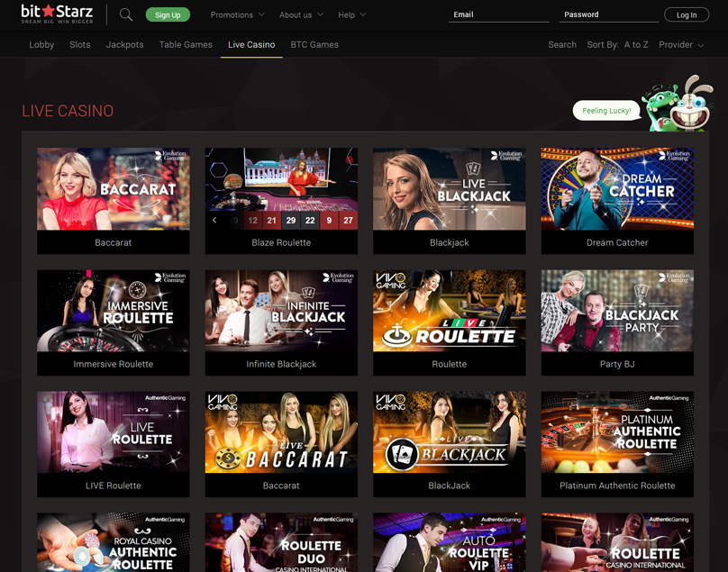This screenshot has height=572, width=728.
Task: Open the BTC Games tab
Action: coord(314,44)
